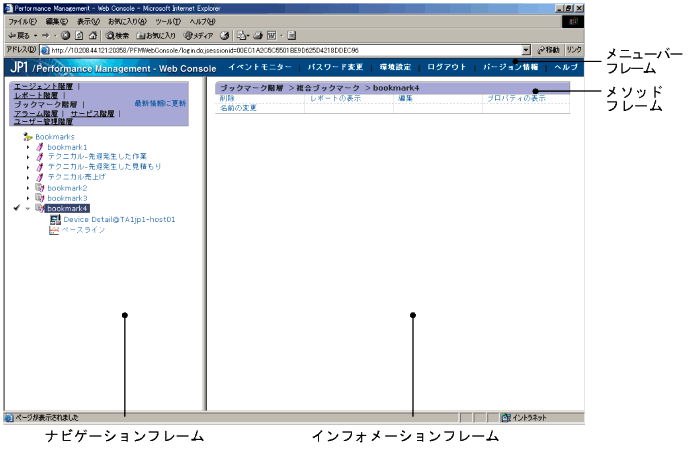This screenshot has width=688, height=452.
Task: Click the ログアウト logout link
Action: click(x=446, y=67)
